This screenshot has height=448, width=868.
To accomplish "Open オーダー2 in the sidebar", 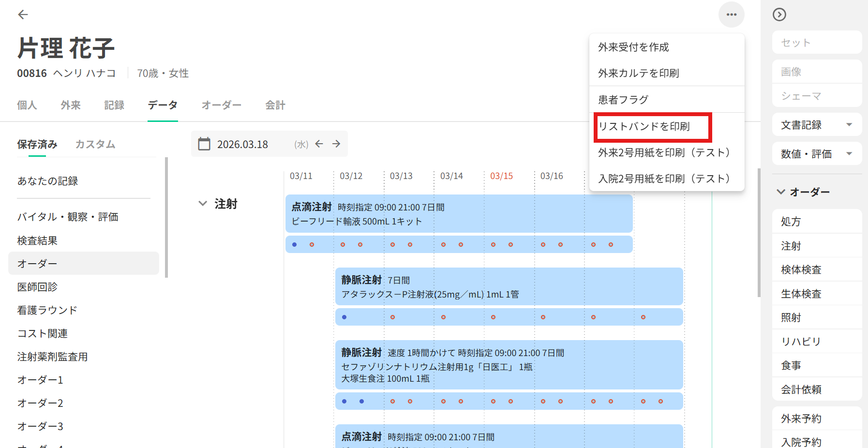I will click(84, 403).
